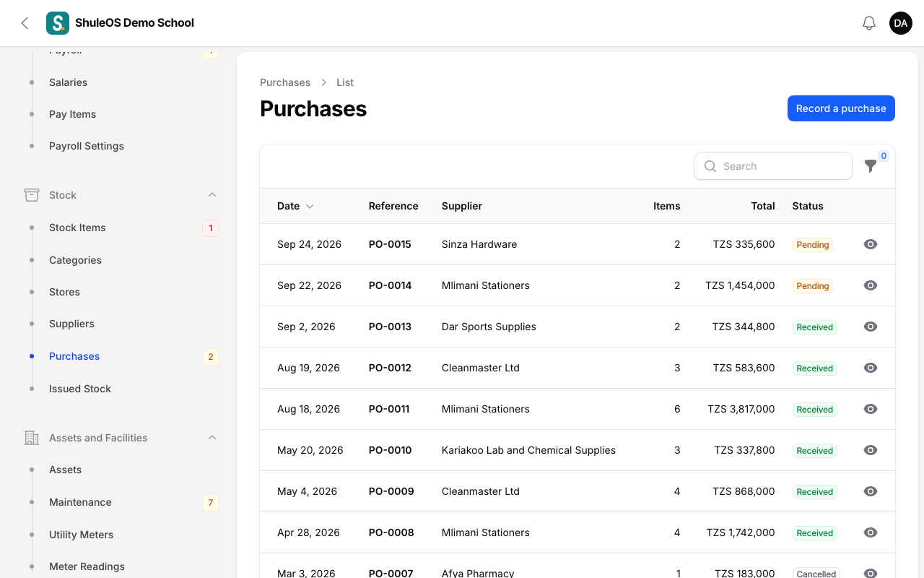The width and height of the screenshot is (924, 578).
Task: Open Salaries in the sidebar
Action: (68, 82)
